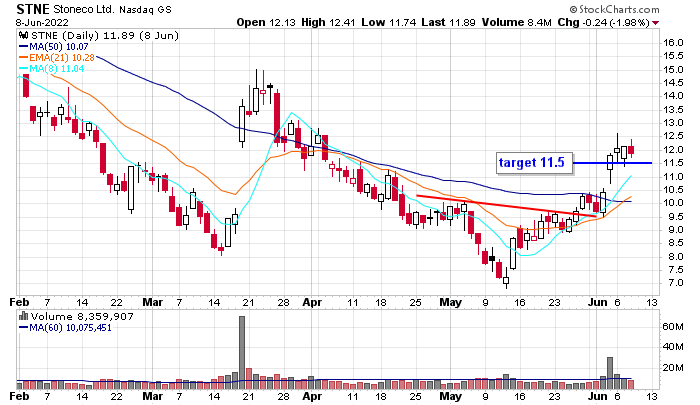Click the MA(8) 11.04 legend entry
This screenshot has width=700, height=405.
pos(51,69)
